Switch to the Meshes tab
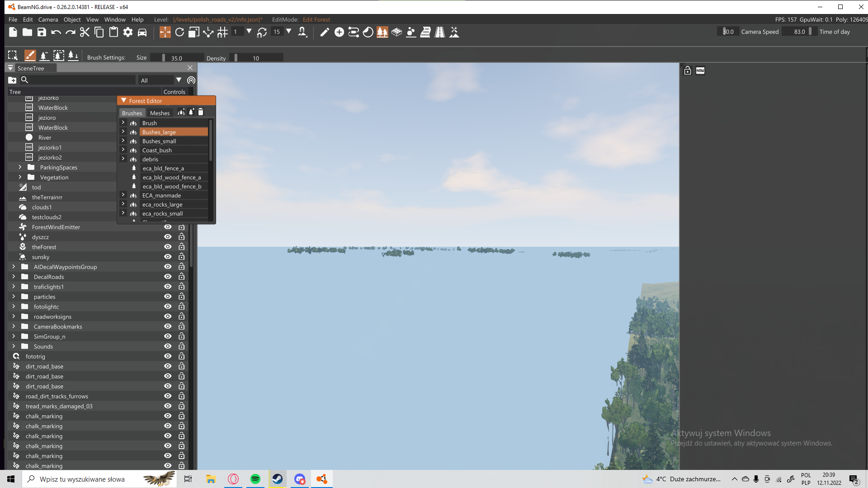868x488 pixels. click(x=160, y=113)
